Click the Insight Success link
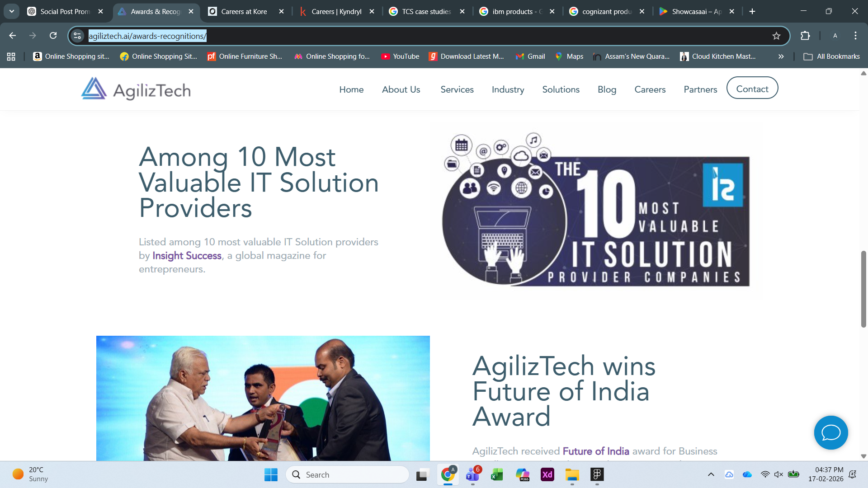The image size is (868, 488). pos(187,255)
